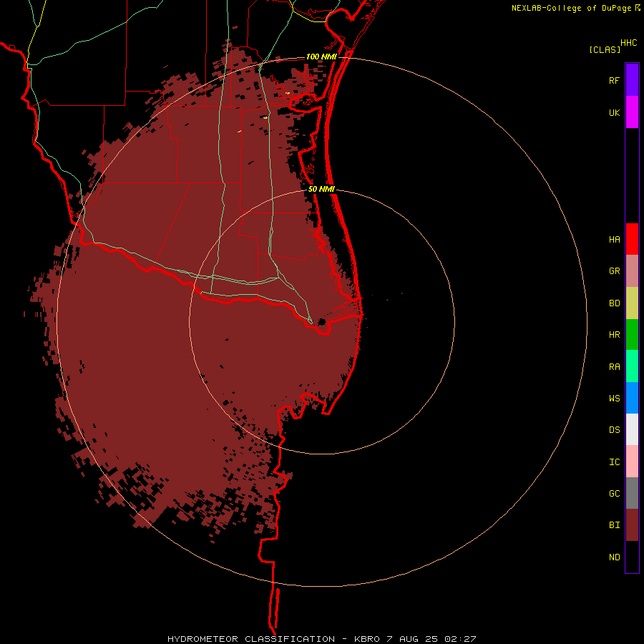Click the GR legend label
This screenshot has height=644, width=644.
614,271
